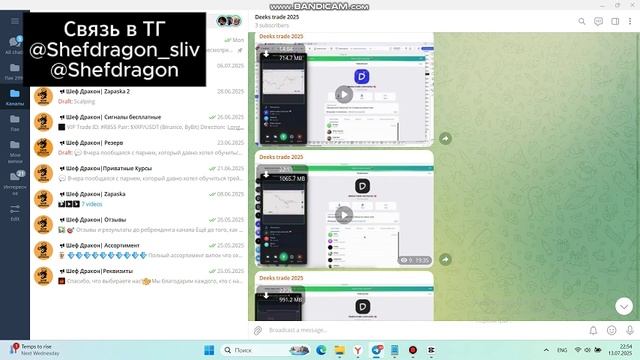Forward the second video post

click(x=445, y=259)
